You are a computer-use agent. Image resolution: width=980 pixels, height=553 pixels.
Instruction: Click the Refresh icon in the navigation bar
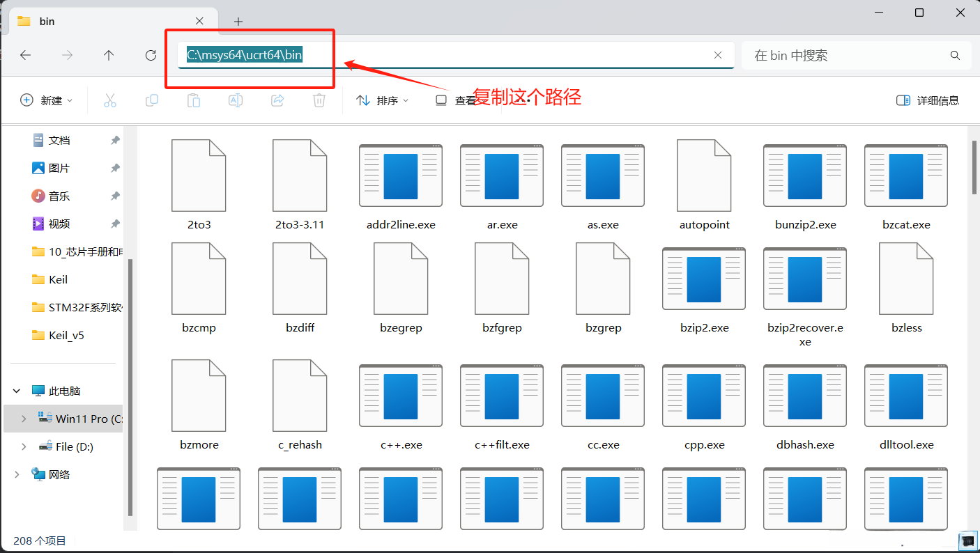point(151,55)
